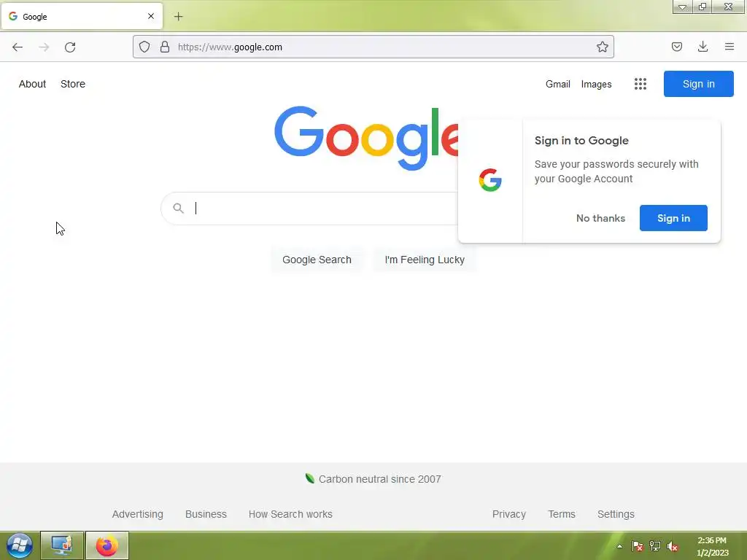Open the Images link

click(x=596, y=85)
